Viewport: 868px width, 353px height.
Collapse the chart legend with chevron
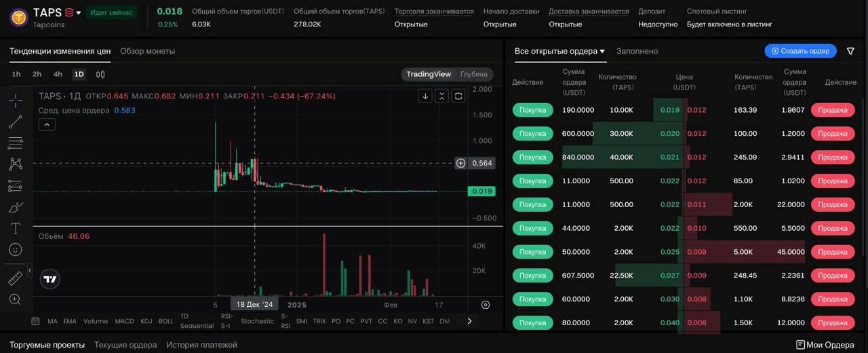coord(47,124)
